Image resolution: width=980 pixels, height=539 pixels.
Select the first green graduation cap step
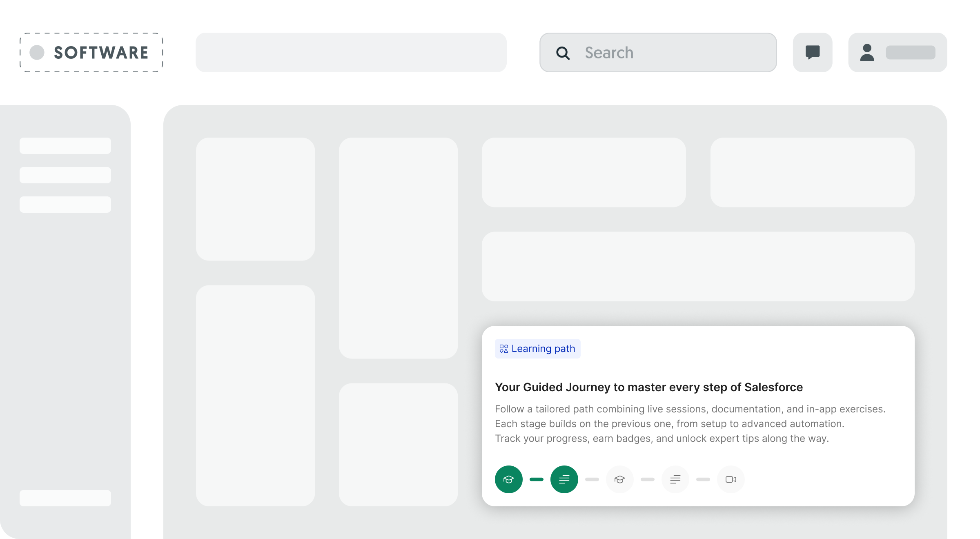[508, 479]
